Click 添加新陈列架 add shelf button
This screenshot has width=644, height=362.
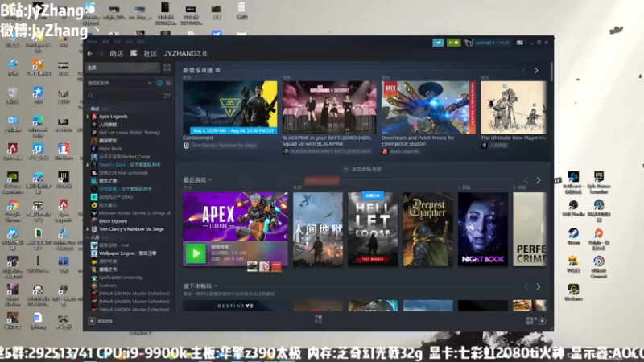coord(363,169)
